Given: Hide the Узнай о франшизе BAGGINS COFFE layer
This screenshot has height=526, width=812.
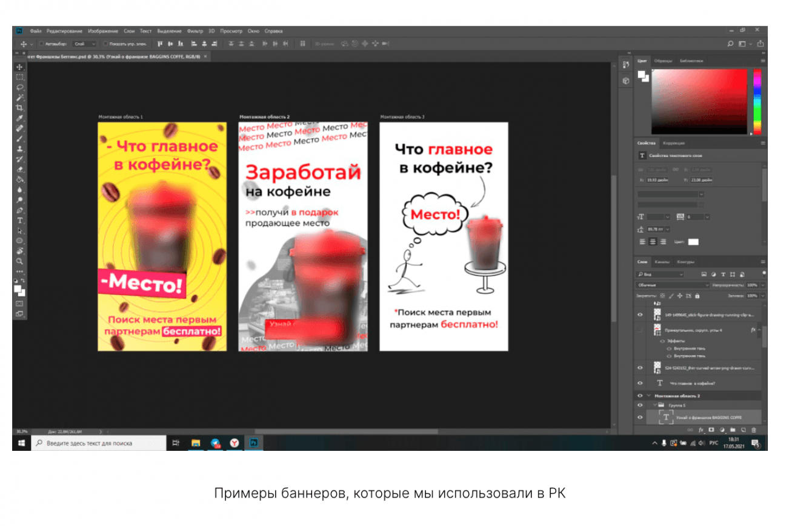Looking at the screenshot, I should click(640, 418).
